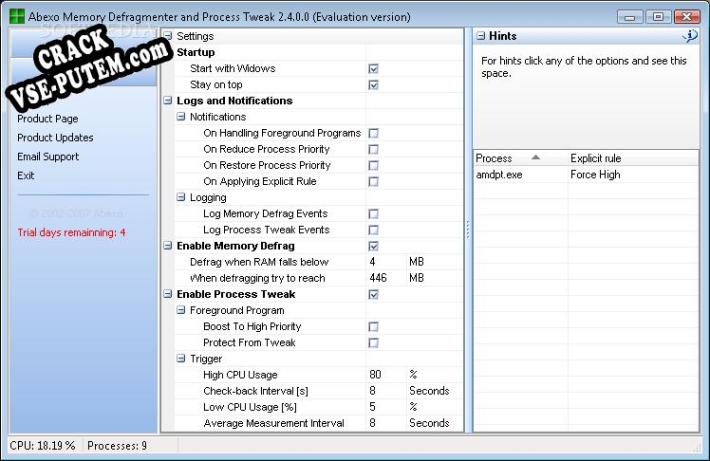
Task: Check Protect From Tweak
Action: point(373,343)
